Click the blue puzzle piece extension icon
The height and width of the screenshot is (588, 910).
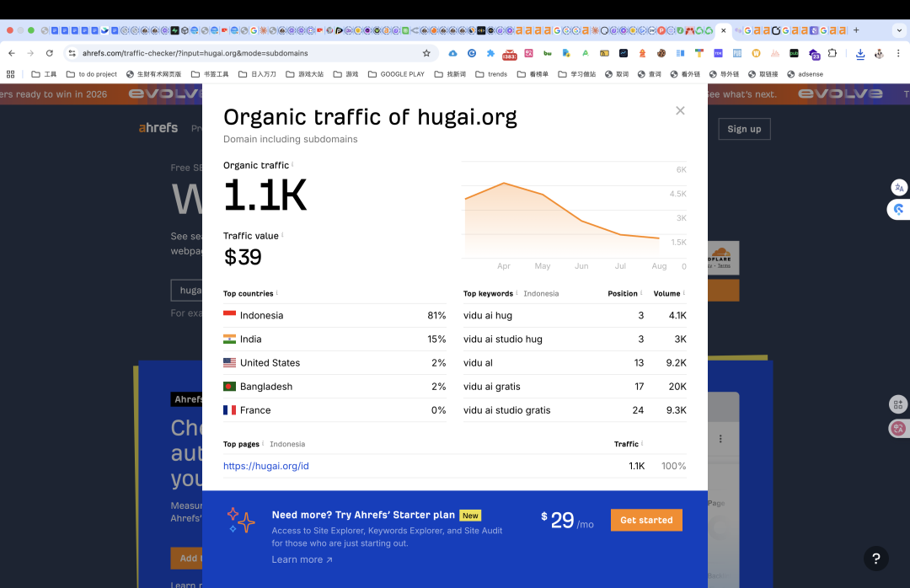click(490, 53)
